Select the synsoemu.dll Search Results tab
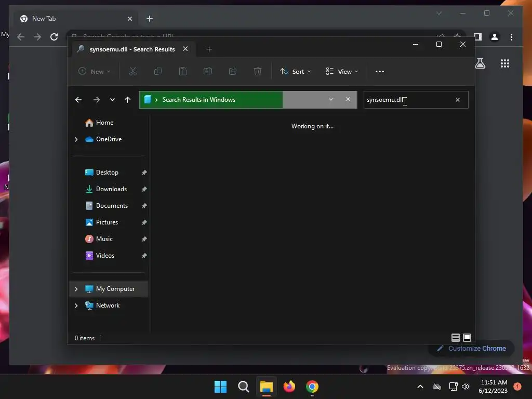The width and height of the screenshot is (532, 399). pyautogui.click(x=132, y=49)
